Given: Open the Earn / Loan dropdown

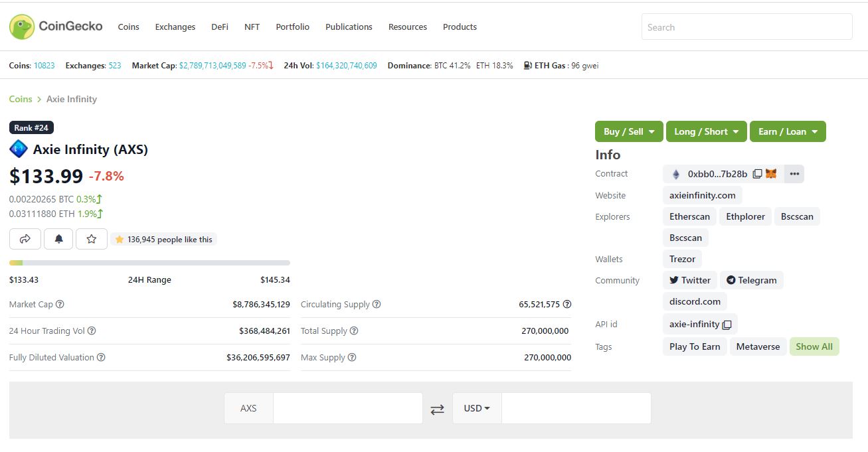Looking at the screenshot, I should pyautogui.click(x=788, y=131).
